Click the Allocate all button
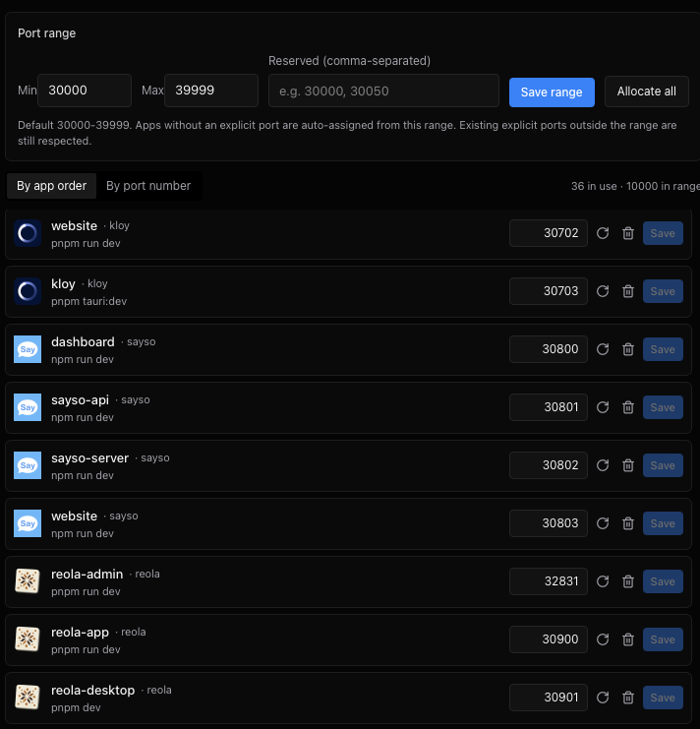The width and height of the screenshot is (700, 729). pos(647,91)
